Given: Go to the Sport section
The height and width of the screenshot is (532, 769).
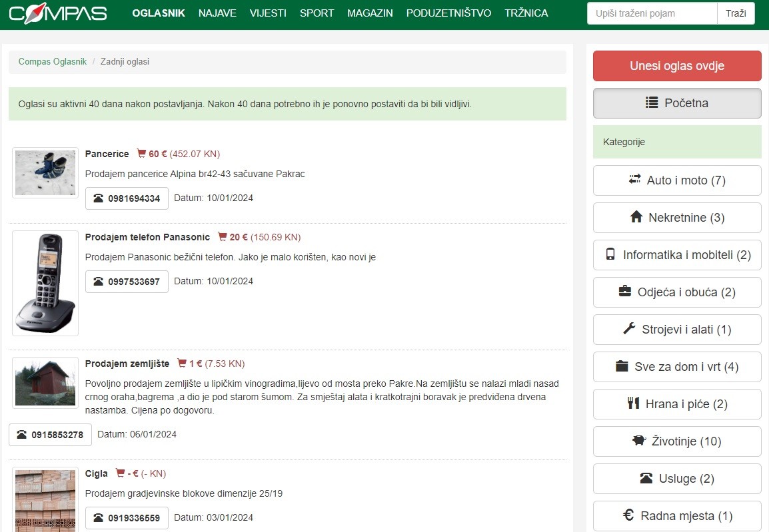Looking at the screenshot, I should (317, 13).
